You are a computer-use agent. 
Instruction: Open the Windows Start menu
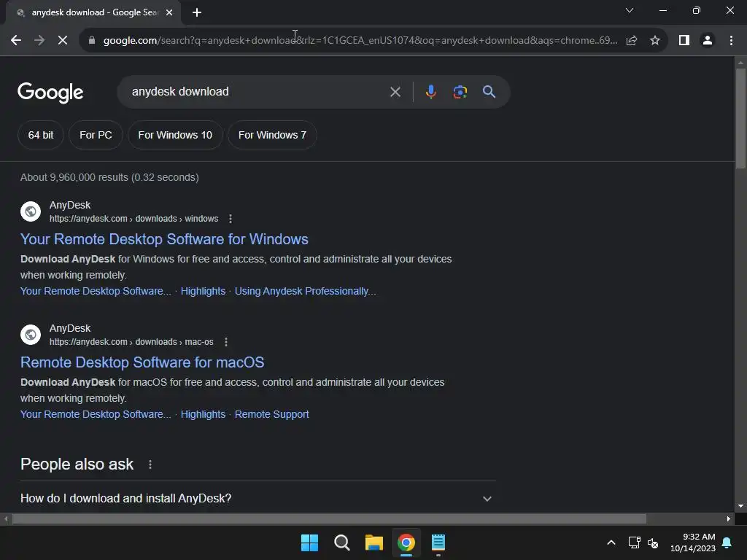309,542
